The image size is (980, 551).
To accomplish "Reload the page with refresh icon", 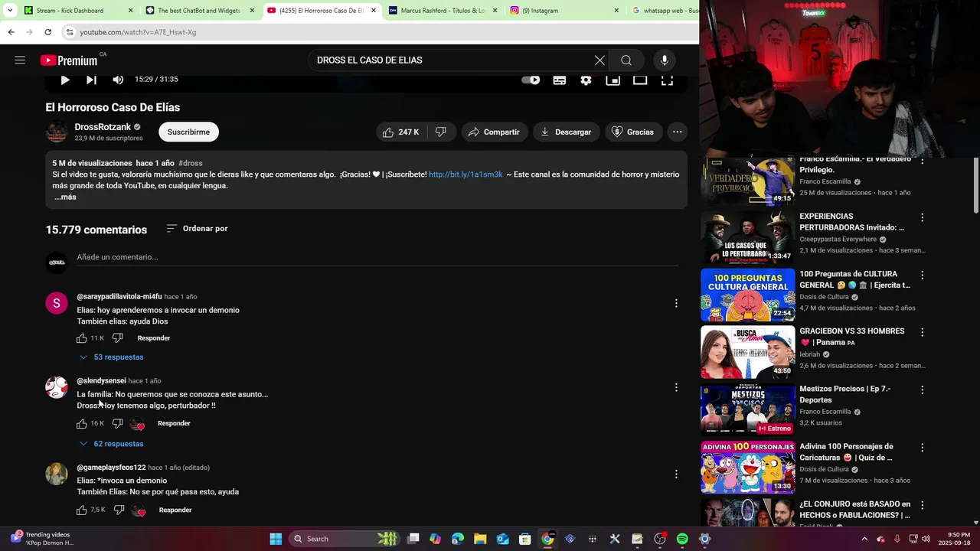I will point(47,32).
